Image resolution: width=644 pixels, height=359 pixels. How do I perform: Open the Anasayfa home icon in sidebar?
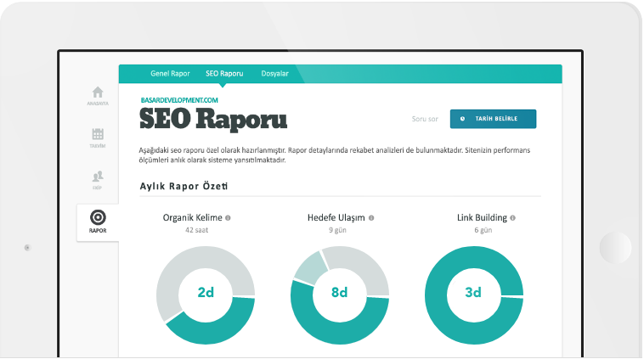[97, 93]
